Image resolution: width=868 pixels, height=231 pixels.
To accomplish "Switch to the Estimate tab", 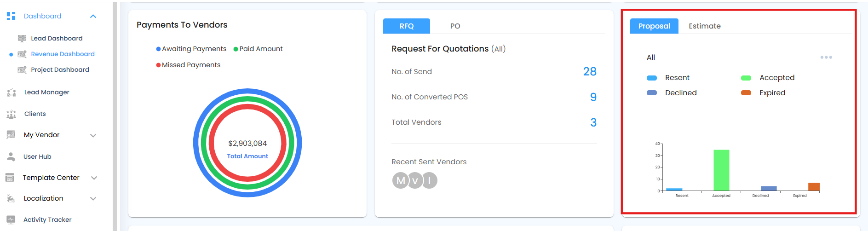I will 705,26.
